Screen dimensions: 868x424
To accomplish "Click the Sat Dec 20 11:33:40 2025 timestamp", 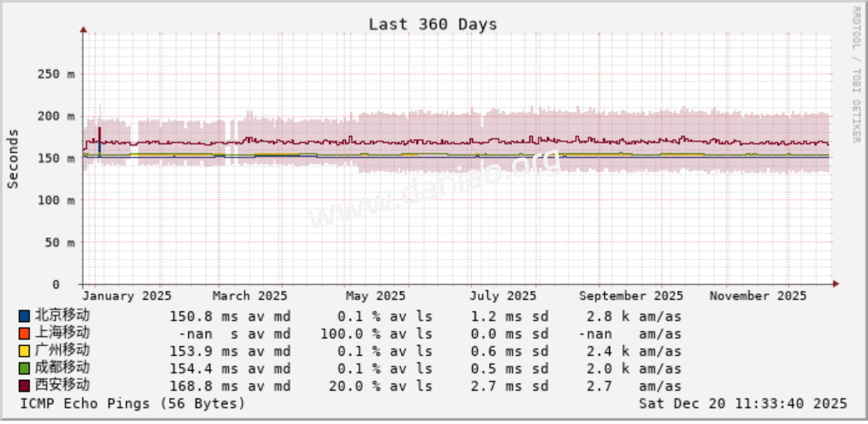I will click(x=743, y=403).
